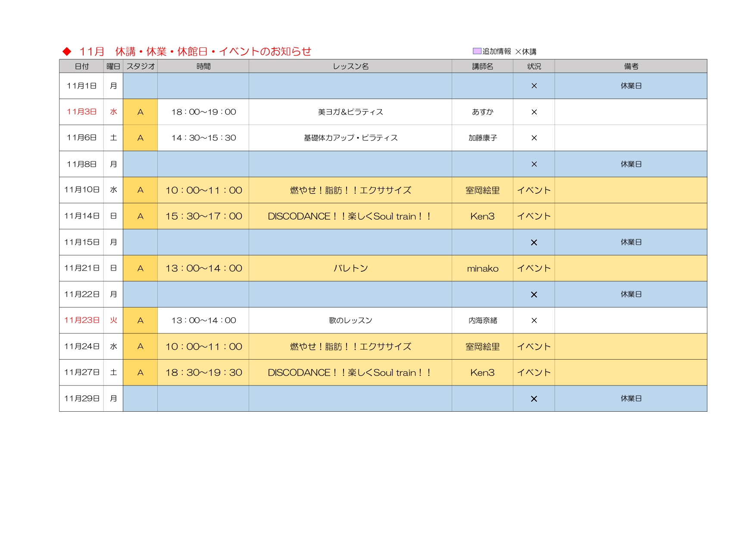Click the × status in the 11月8日 row
This screenshot has width=756, height=534.
534,164
